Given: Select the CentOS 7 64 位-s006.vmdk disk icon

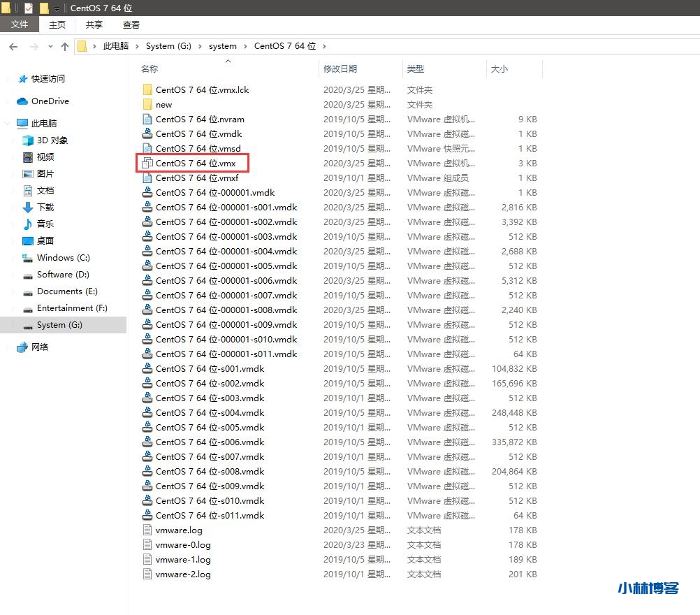Looking at the screenshot, I should pyautogui.click(x=147, y=442).
